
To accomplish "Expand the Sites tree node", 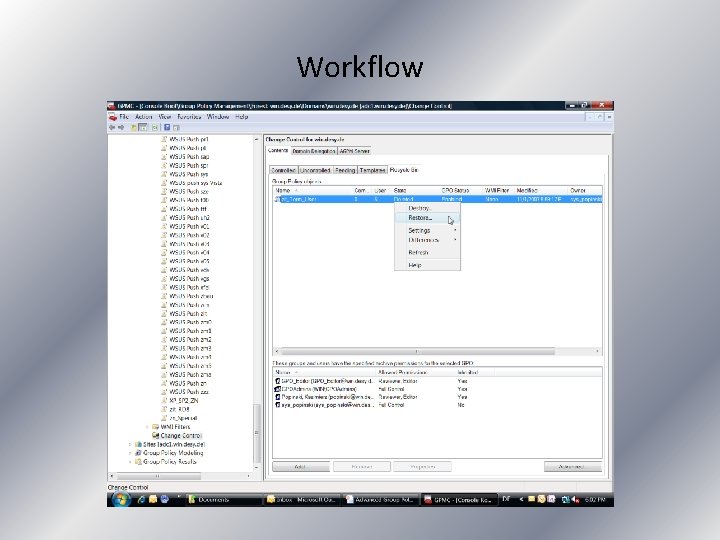I will 130,444.
